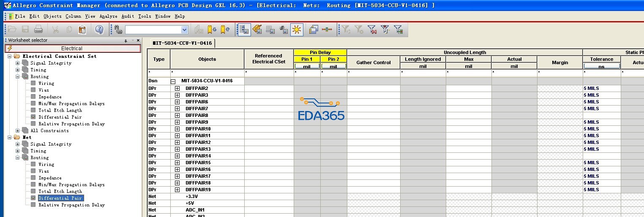Click the Save disk toolbar icon

(25, 30)
